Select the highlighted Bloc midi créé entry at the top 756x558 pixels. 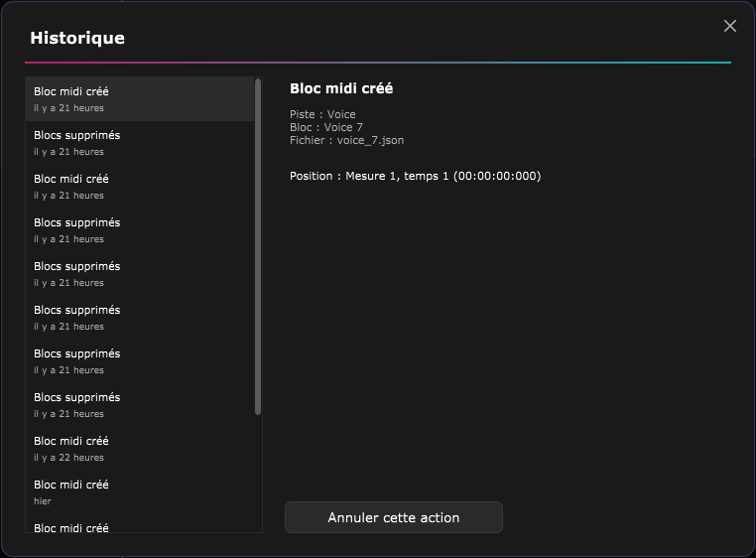(x=140, y=99)
